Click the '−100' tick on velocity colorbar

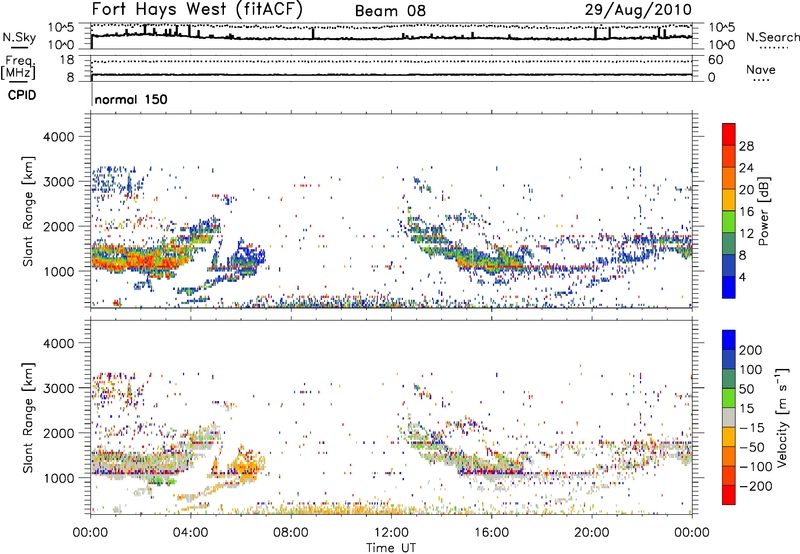[x=755, y=467]
